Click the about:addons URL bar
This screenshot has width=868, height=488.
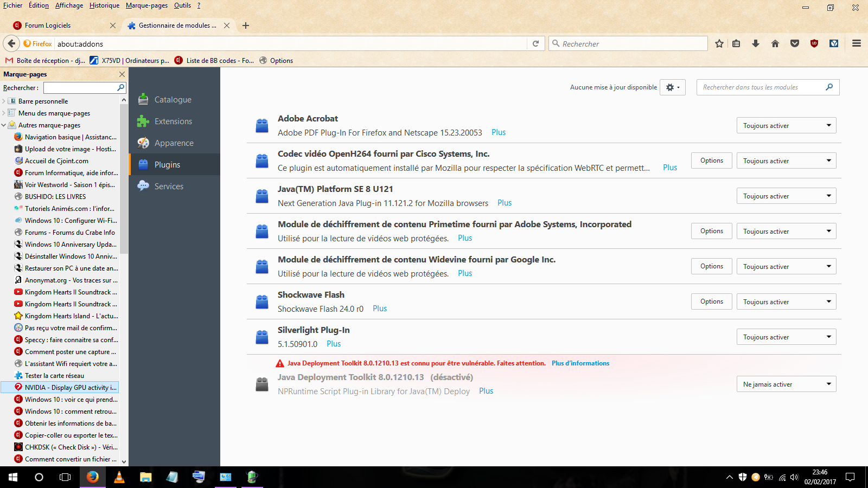click(x=290, y=44)
